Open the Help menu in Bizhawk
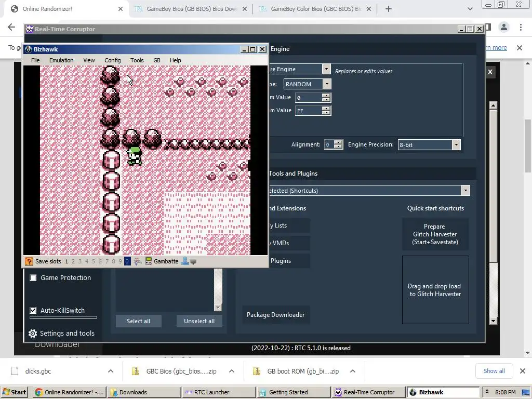The width and height of the screenshot is (532, 399). pos(176,60)
